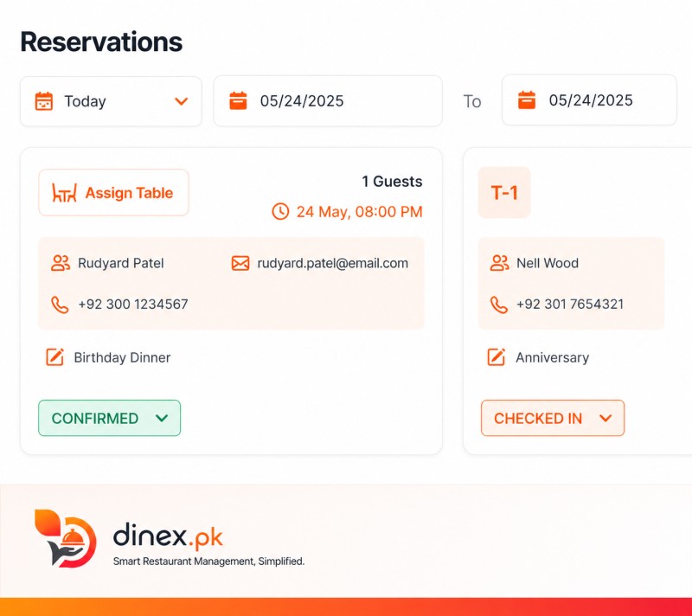This screenshot has width=692, height=616.
Task: Click the CONFIRMED dropdown chevron arrow
Action: pyautogui.click(x=162, y=418)
